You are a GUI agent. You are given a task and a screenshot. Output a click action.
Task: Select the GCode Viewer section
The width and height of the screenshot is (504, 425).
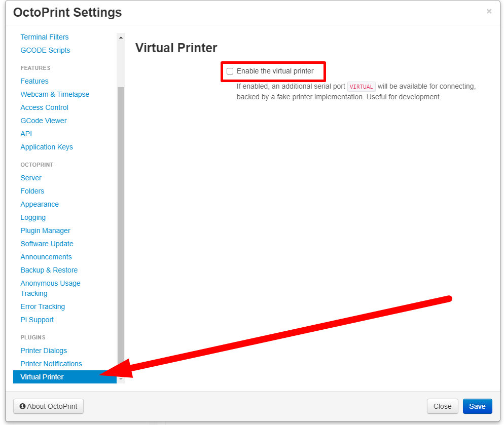coord(44,121)
